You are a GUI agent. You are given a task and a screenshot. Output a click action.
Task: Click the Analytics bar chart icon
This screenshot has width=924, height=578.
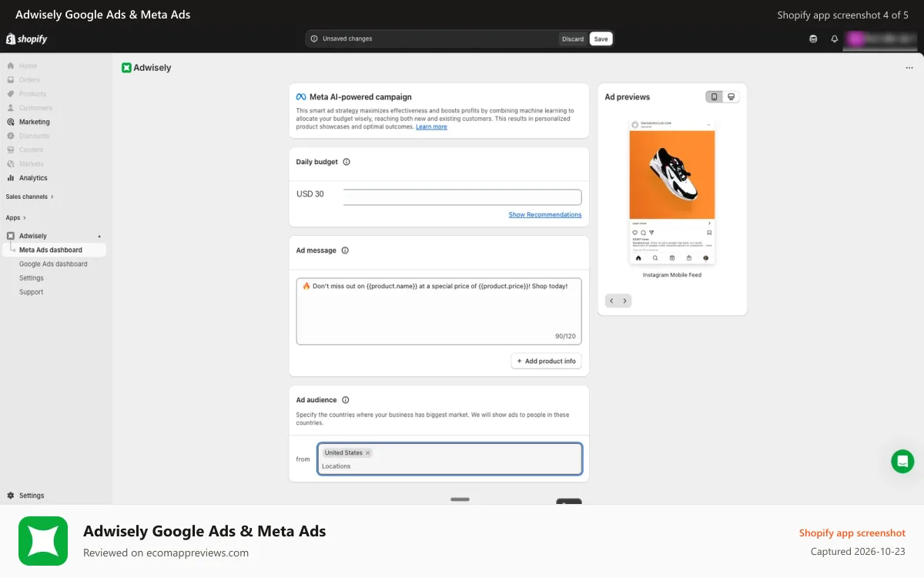pyautogui.click(x=11, y=178)
